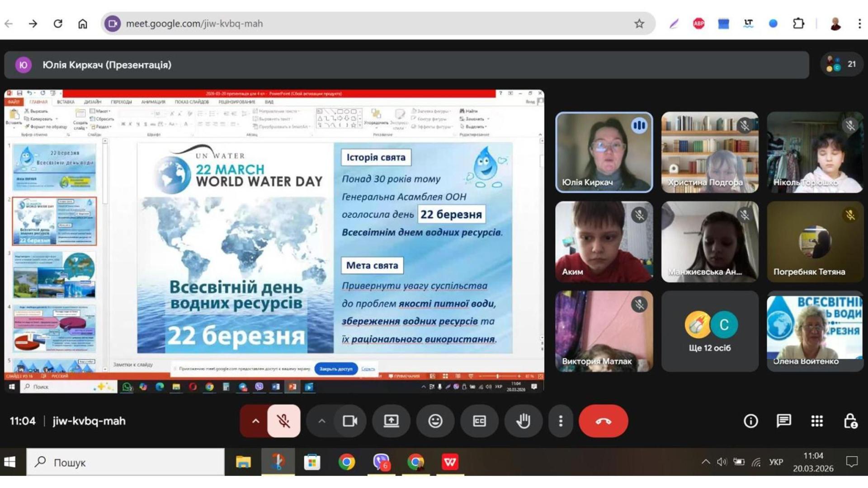Open Viber from Windows taskbar
Viewport: 868px width, 488px height.
point(381,462)
